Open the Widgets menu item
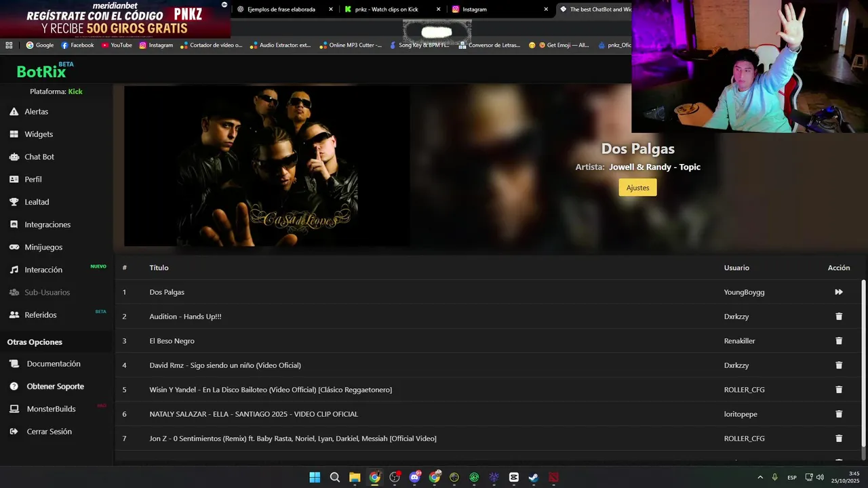The image size is (868, 488). 39,134
